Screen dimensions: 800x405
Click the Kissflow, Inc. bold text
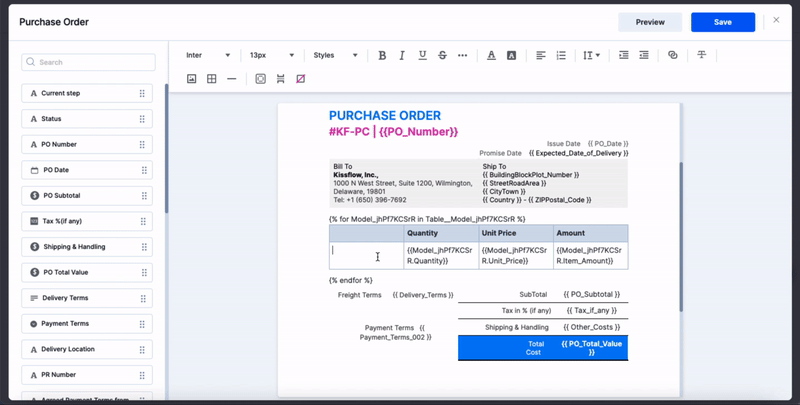[x=356, y=175]
